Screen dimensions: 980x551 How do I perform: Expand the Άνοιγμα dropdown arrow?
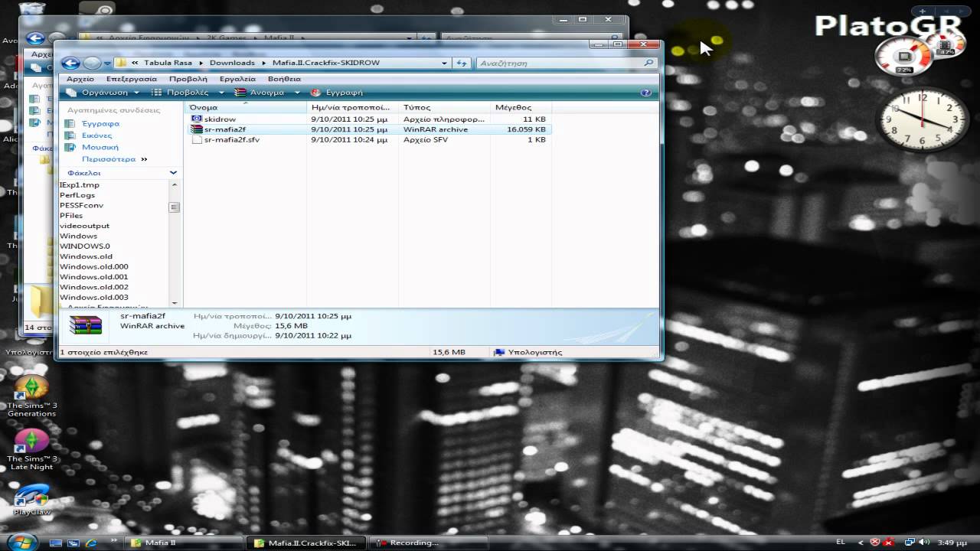point(298,93)
